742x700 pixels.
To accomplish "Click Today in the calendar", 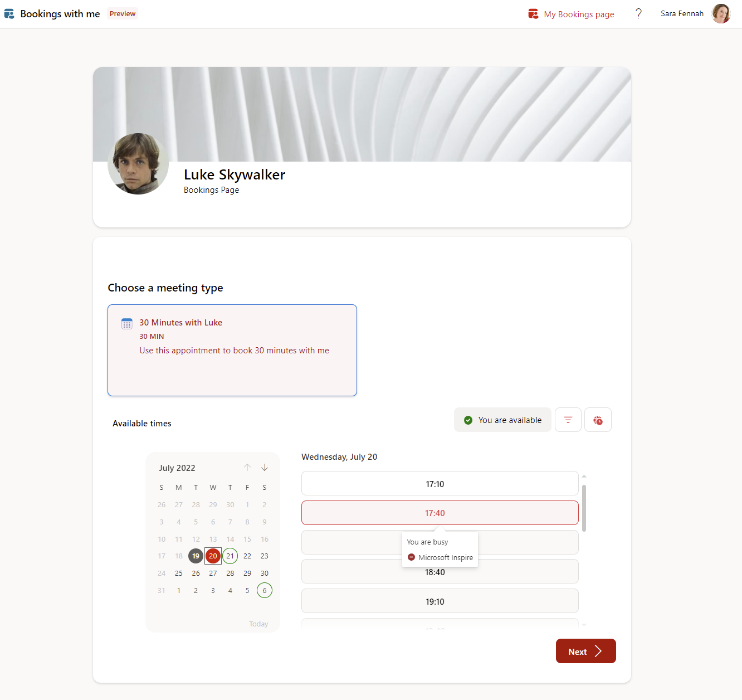I will [258, 624].
